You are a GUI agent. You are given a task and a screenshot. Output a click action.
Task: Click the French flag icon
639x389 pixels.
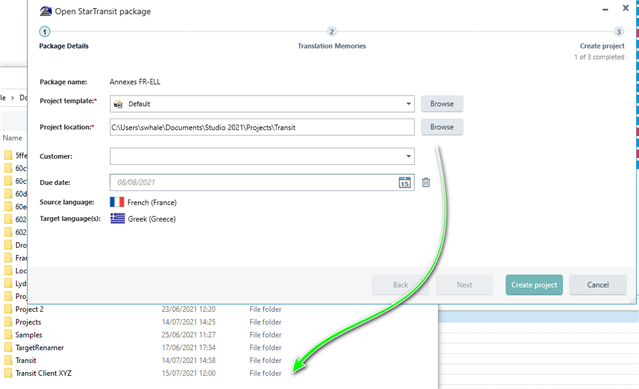117,202
